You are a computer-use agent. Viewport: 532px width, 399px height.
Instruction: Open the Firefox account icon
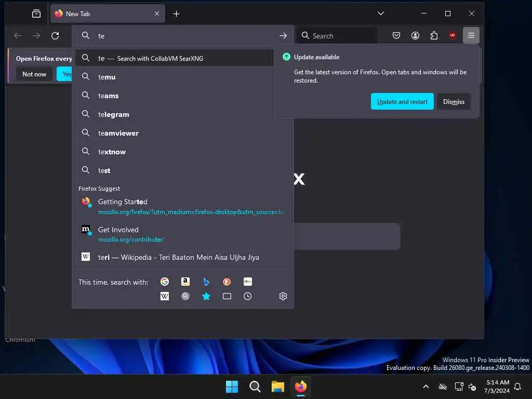[x=415, y=36]
